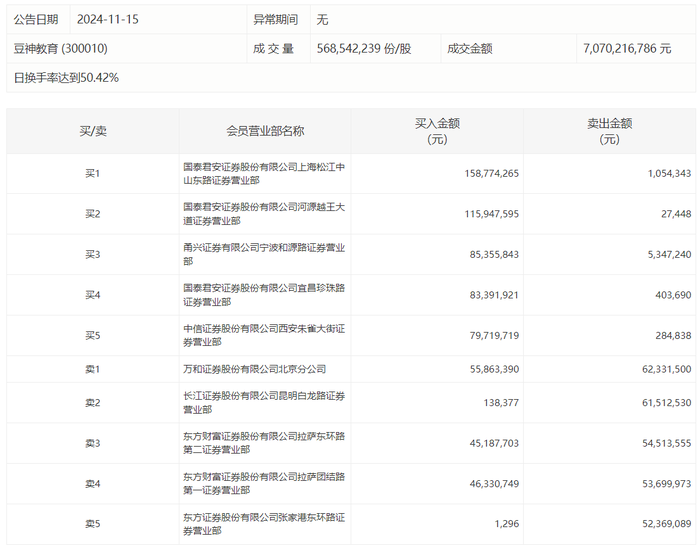Click 国泰君安 上海松江中山东路 branch name
This screenshot has width=700, height=548.
[264, 174]
